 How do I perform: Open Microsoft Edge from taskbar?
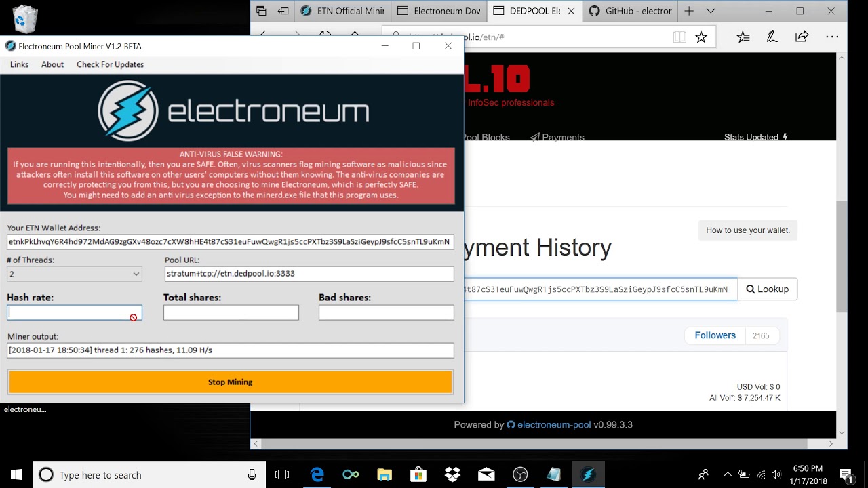coord(317,475)
